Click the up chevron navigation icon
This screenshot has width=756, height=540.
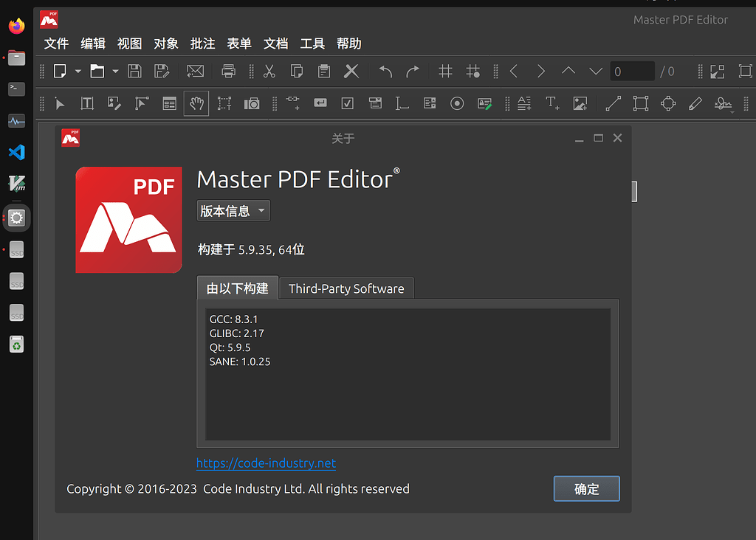[x=568, y=71]
